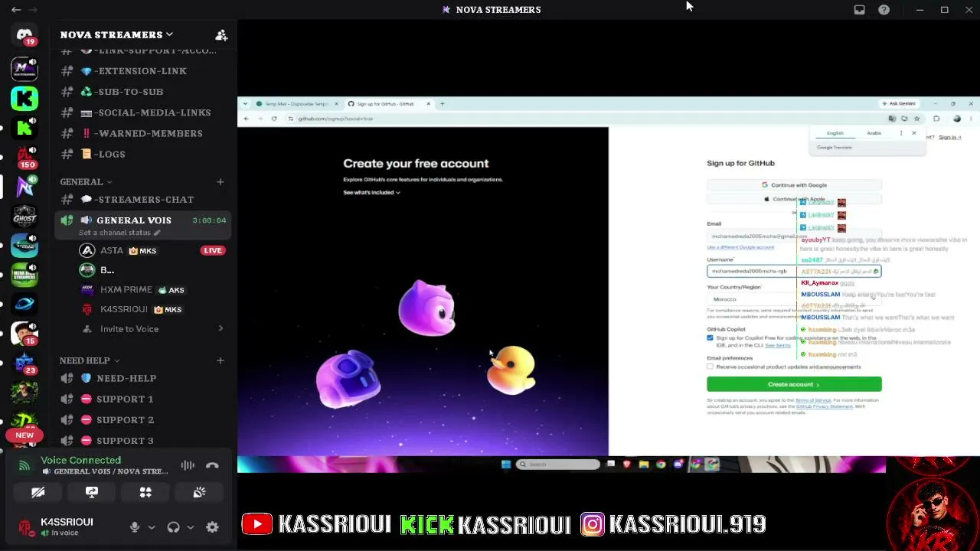Turn on your camera
Screen dimensions: 980x551
38,492
